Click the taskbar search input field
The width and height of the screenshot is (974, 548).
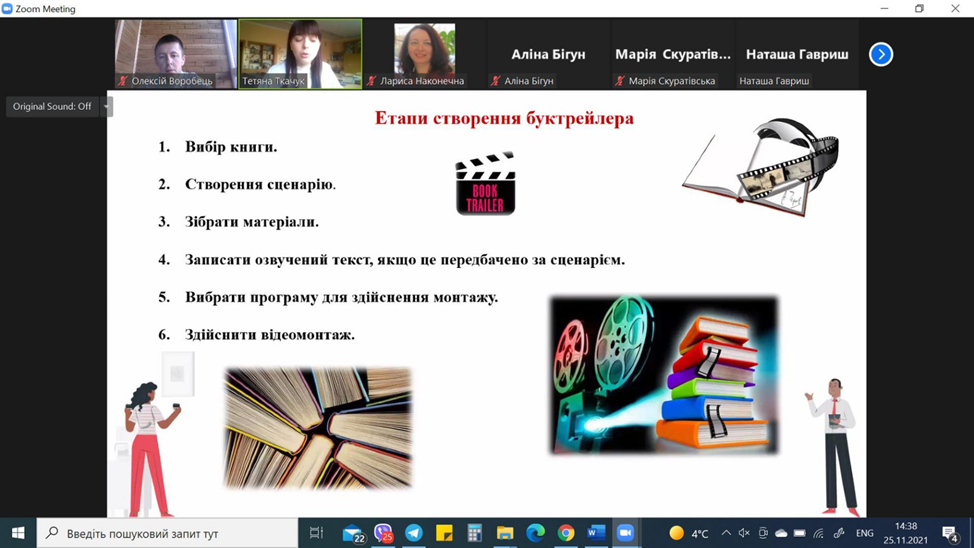click(x=168, y=533)
